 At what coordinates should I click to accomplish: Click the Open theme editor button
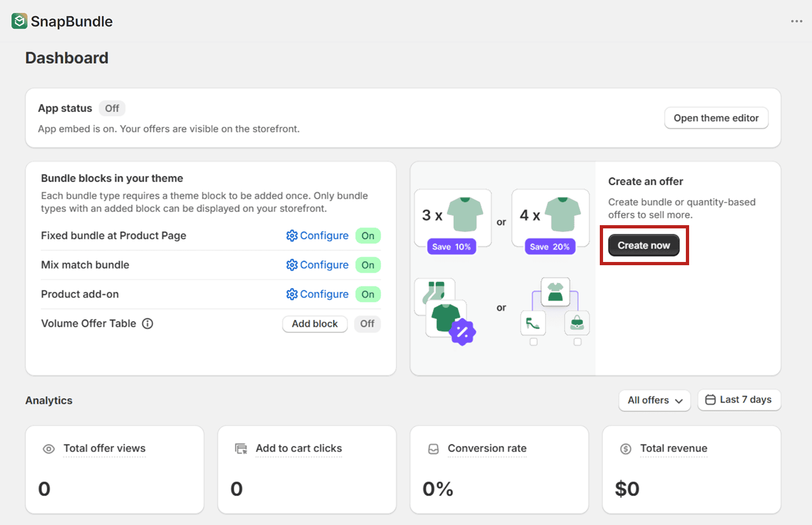coord(716,118)
